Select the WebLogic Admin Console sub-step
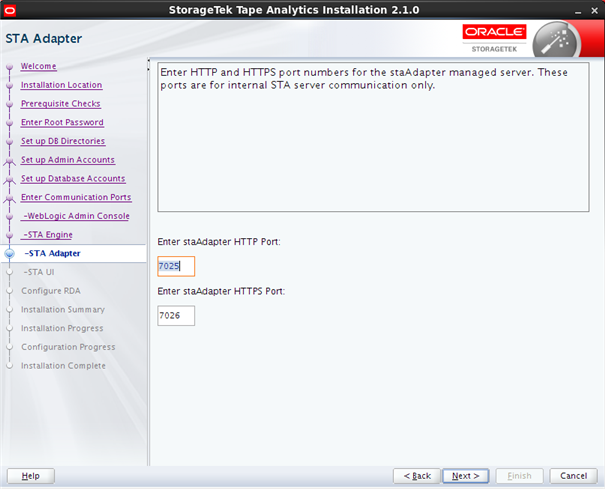 (x=76, y=216)
